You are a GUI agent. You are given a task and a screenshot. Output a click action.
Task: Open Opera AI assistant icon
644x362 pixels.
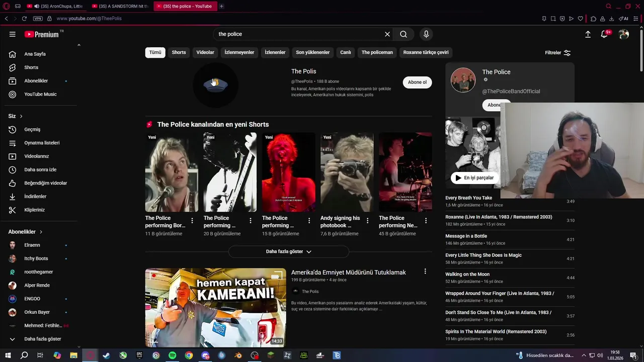click(624, 19)
